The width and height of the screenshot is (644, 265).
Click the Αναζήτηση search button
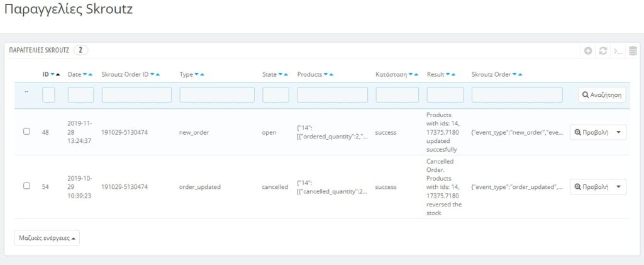click(x=602, y=95)
